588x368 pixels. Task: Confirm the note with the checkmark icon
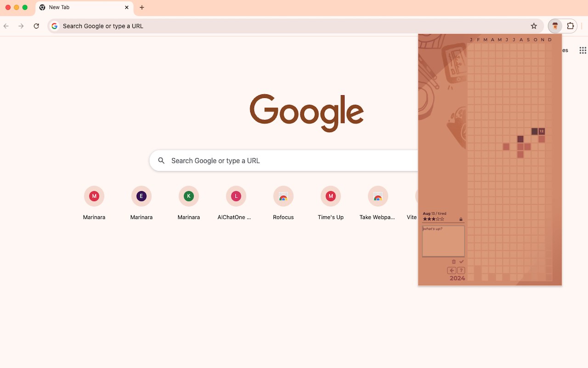(x=462, y=262)
